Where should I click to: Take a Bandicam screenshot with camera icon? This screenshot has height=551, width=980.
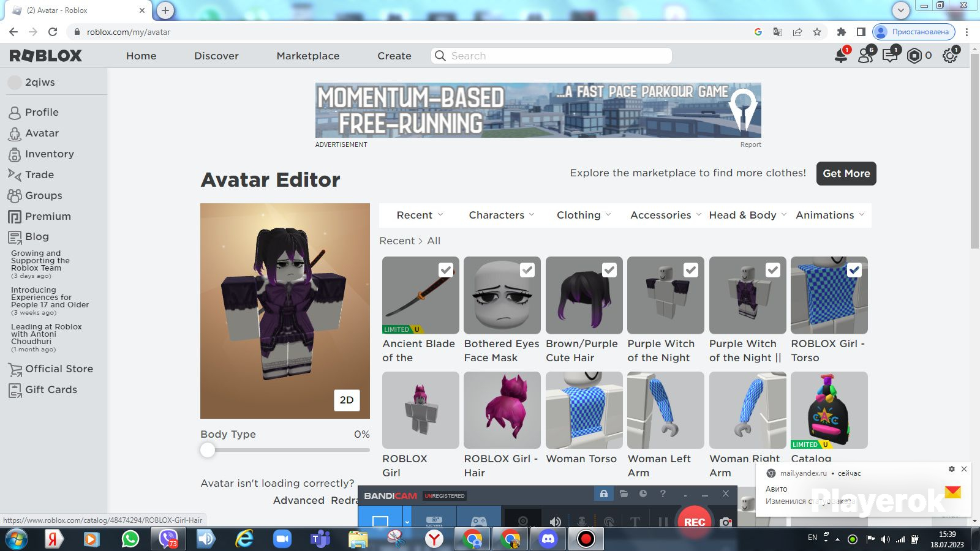coord(726,522)
